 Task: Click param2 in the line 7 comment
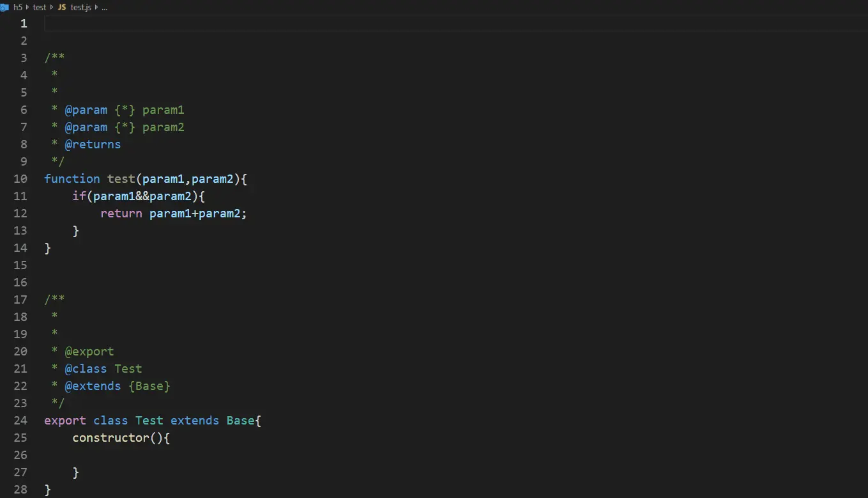pos(164,127)
